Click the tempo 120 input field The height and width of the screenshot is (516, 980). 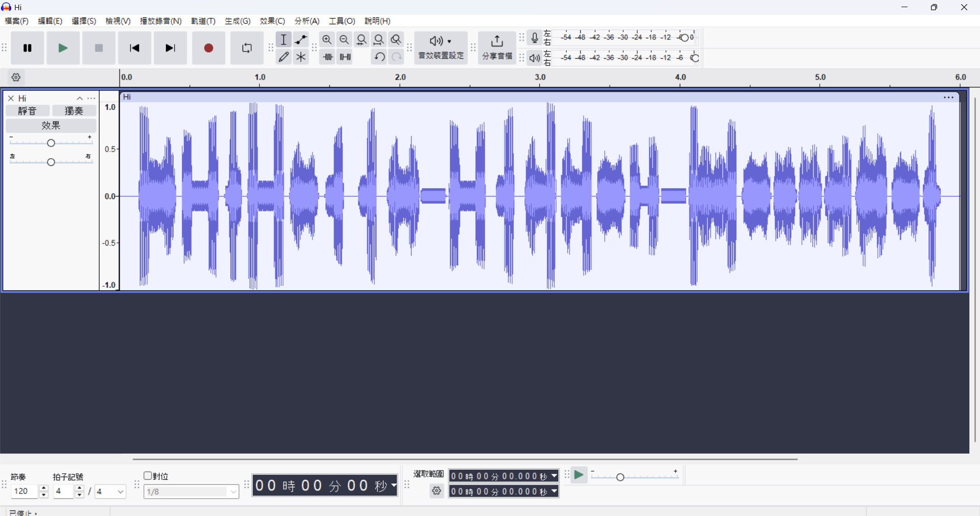25,492
